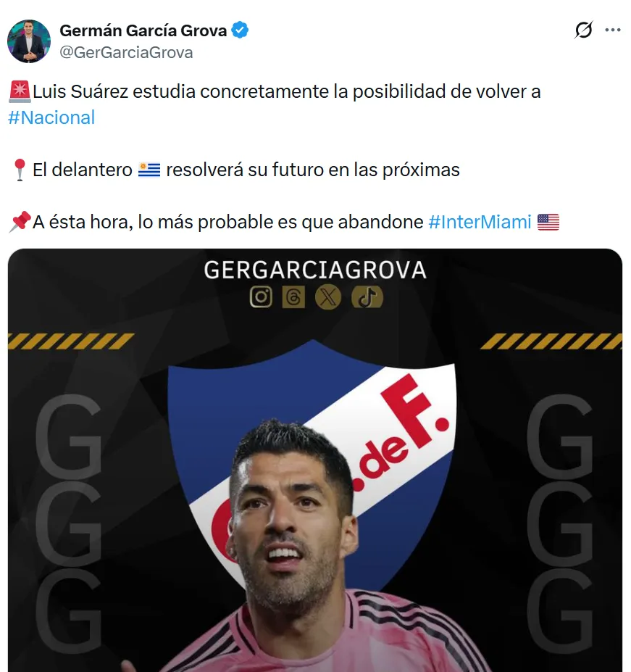Open the three-dot more options menu

tap(613, 30)
